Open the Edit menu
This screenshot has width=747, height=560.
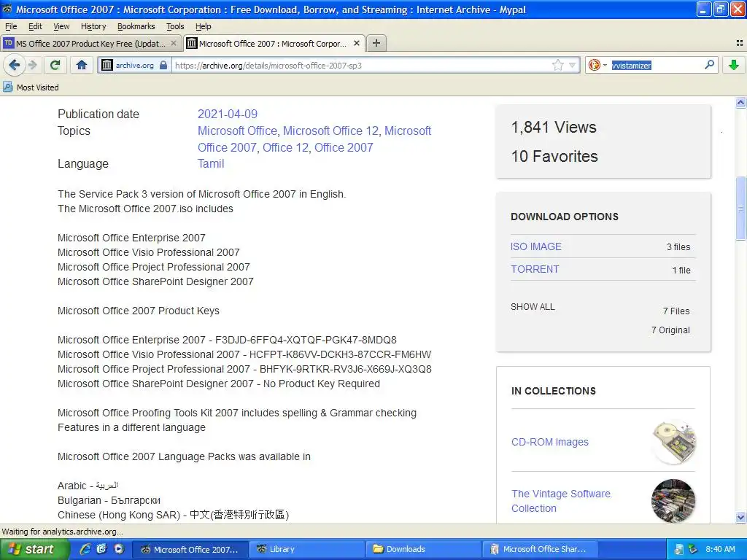pyautogui.click(x=35, y=26)
